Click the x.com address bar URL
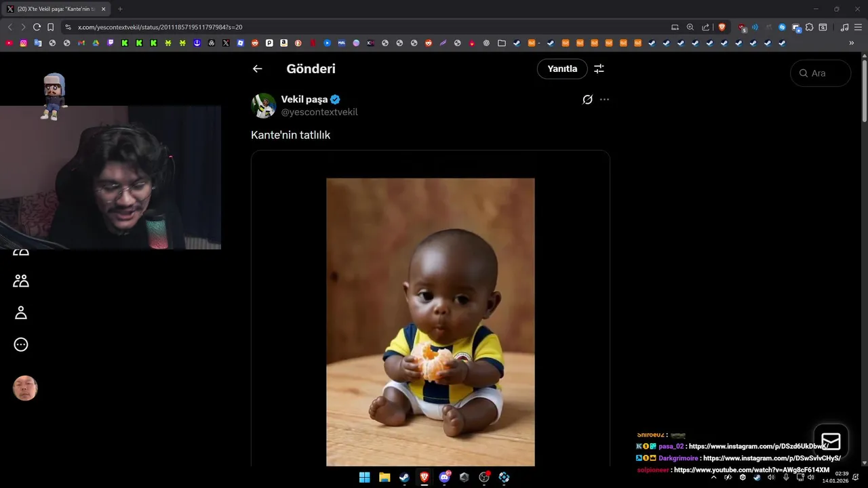This screenshot has height=488, width=868. point(160,27)
